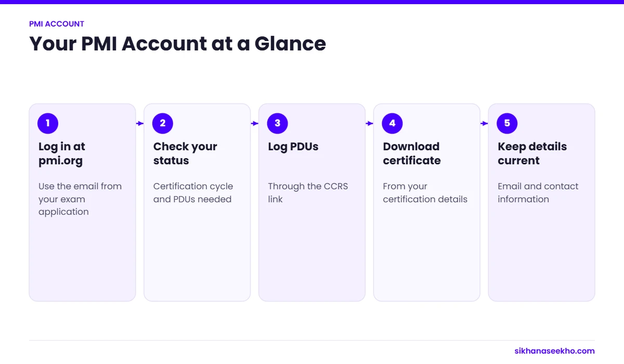Click 'From your certification details' text
The height and width of the screenshot is (364, 624).
[x=425, y=192]
